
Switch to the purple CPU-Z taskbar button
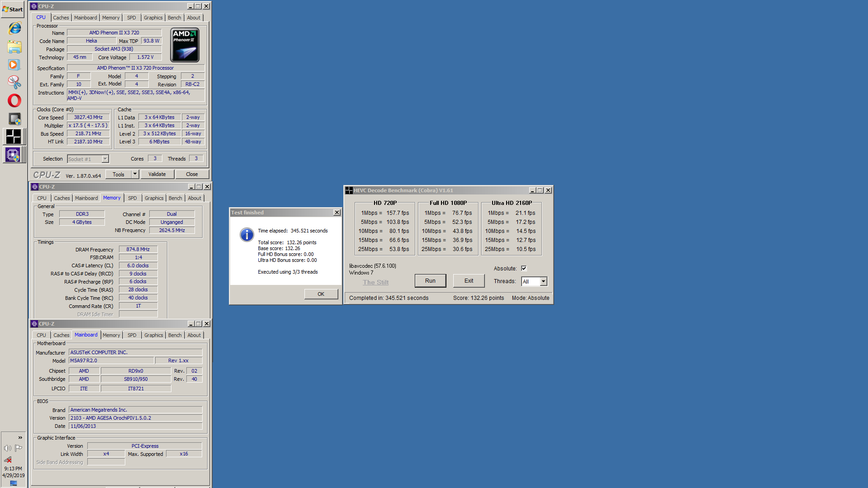click(x=14, y=155)
